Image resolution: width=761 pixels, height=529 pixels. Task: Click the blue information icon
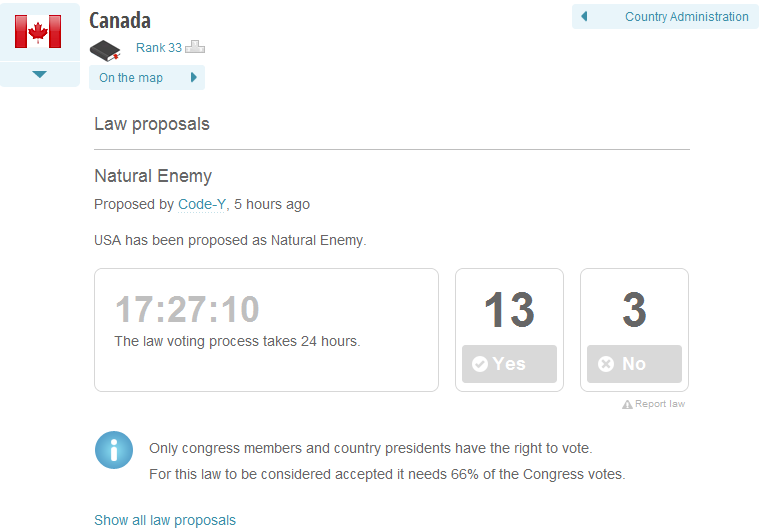point(114,450)
